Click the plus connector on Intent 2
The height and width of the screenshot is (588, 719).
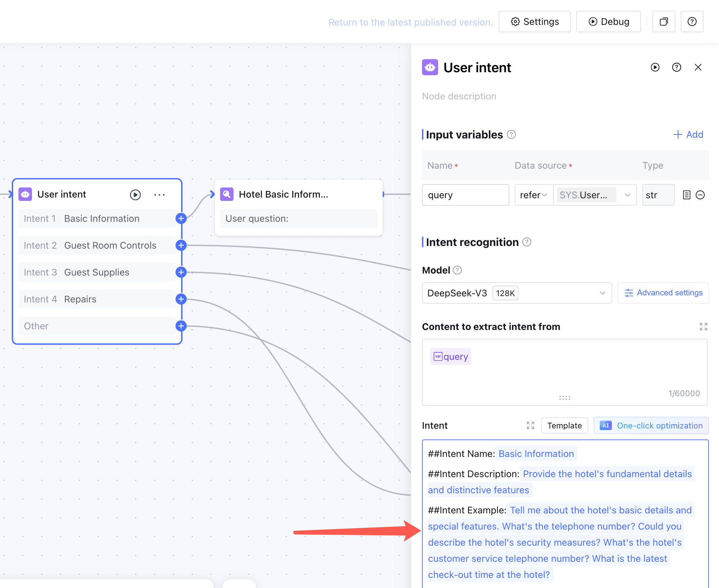(181, 245)
